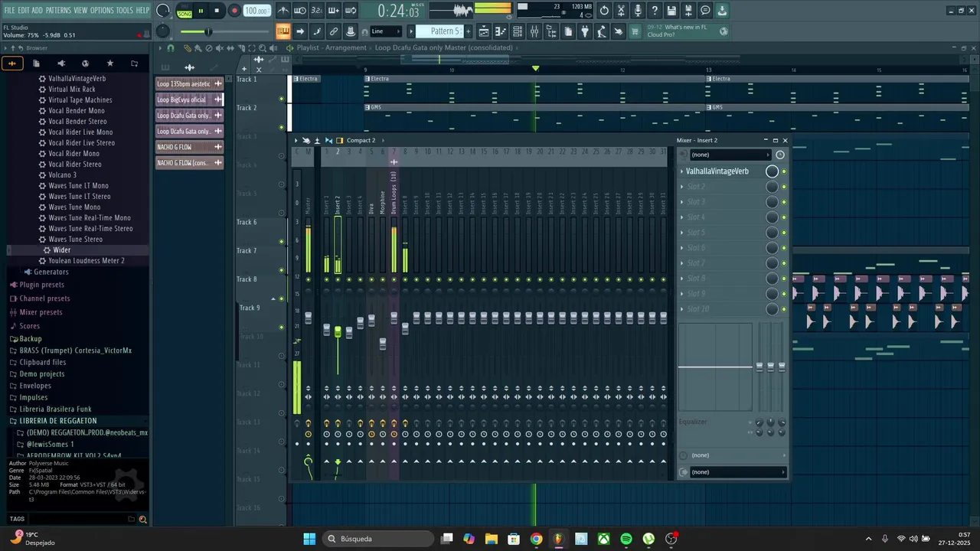Image resolution: width=980 pixels, height=551 pixels.
Task: Stop playback with the stop button
Action: (x=217, y=11)
